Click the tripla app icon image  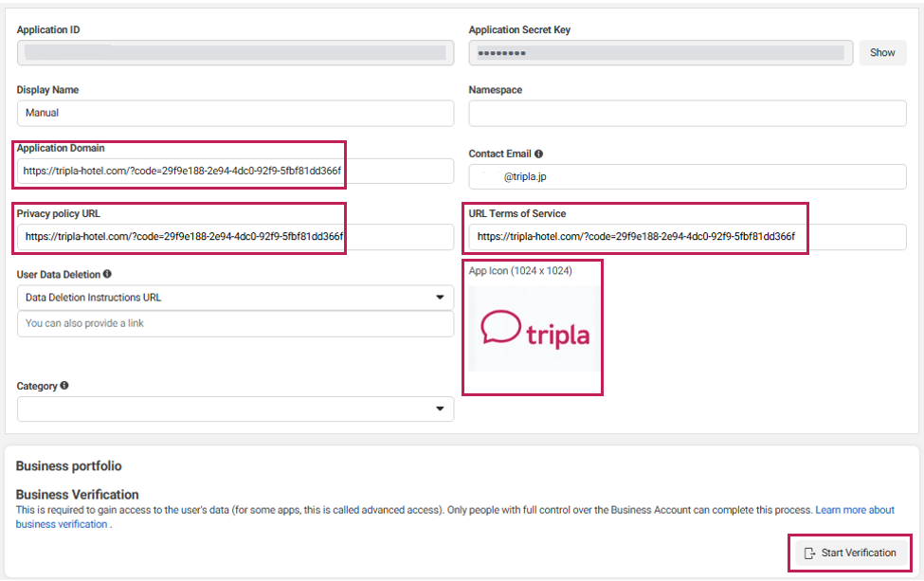point(534,329)
